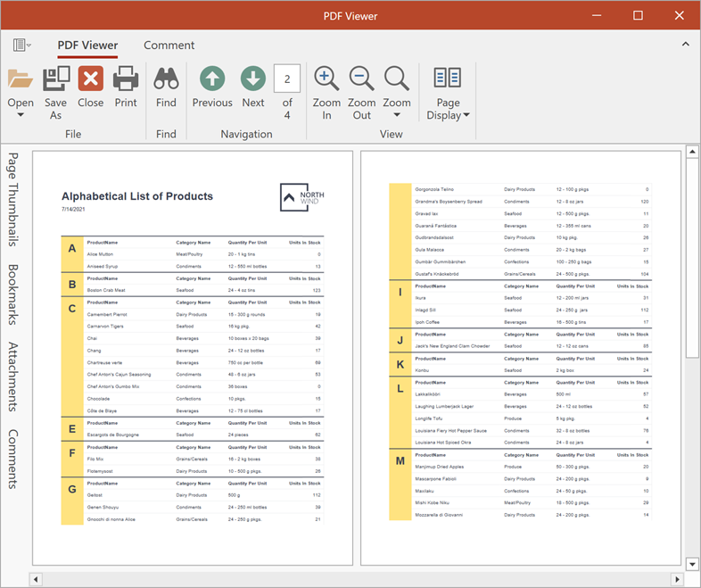This screenshot has width=701, height=588.
Task: Click the Save As icon
Action: click(56, 79)
